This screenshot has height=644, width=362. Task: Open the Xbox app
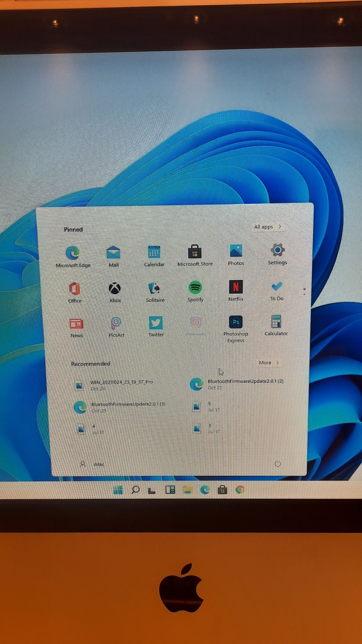(115, 292)
